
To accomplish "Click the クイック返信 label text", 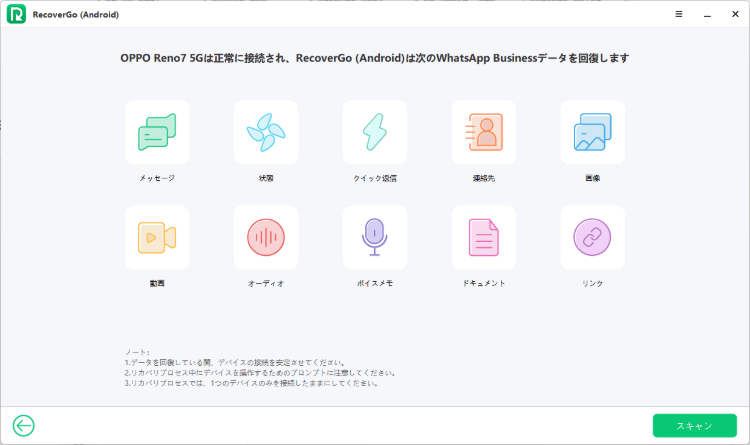I will (x=375, y=178).
